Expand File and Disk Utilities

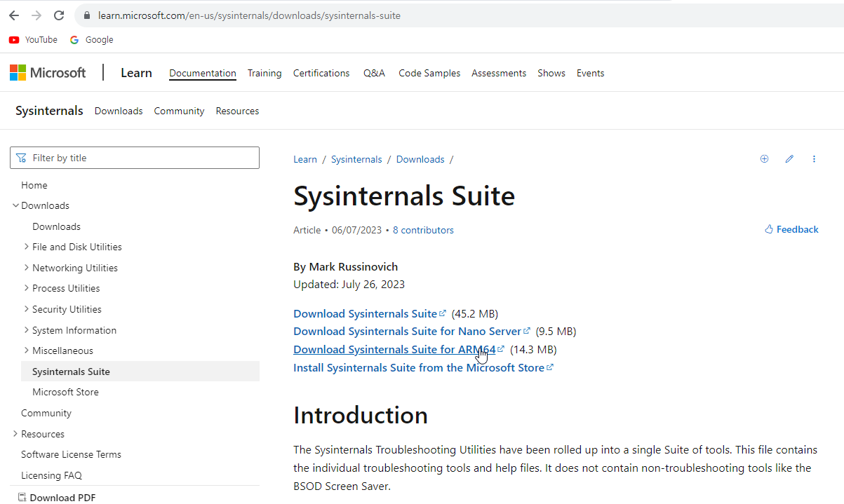click(x=27, y=247)
